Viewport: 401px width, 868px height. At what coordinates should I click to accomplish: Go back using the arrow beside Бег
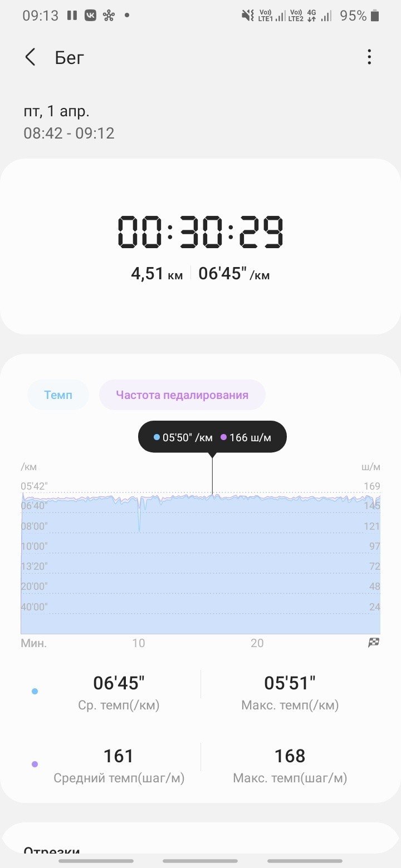30,57
